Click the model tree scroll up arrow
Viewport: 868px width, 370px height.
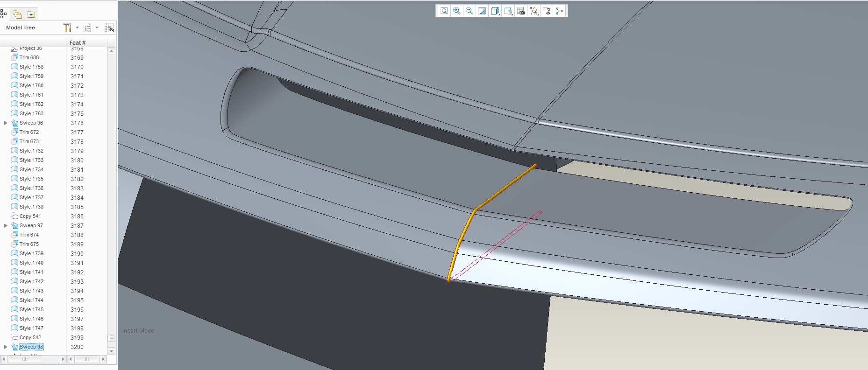[111, 51]
